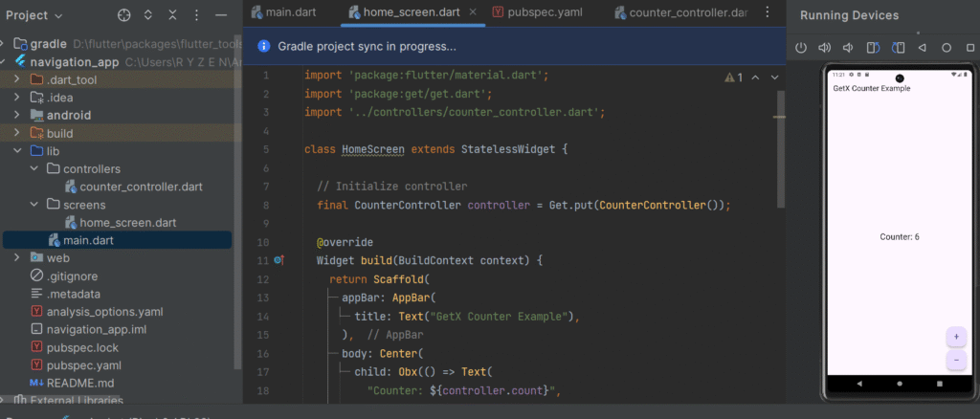
Task: Select counter_controller.dart in project tree
Action: pos(141,187)
